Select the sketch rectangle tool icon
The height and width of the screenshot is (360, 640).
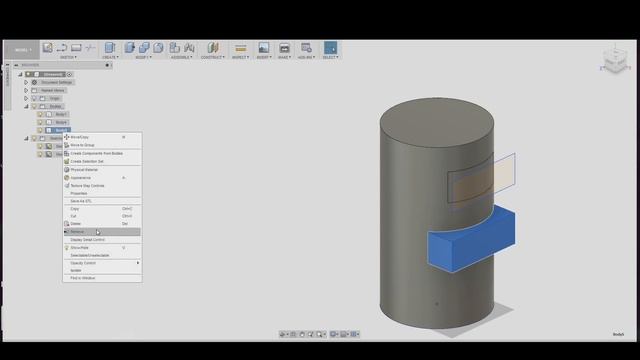76,48
